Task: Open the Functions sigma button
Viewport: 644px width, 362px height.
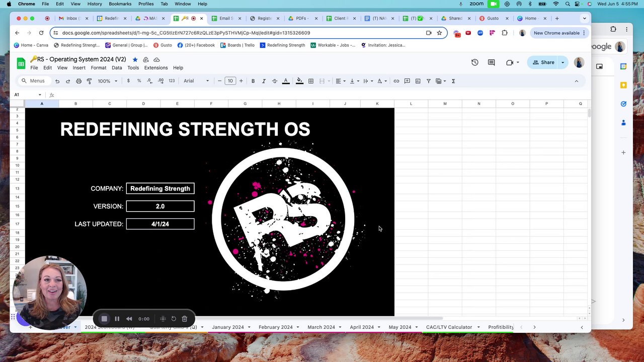Action: [x=453, y=81]
